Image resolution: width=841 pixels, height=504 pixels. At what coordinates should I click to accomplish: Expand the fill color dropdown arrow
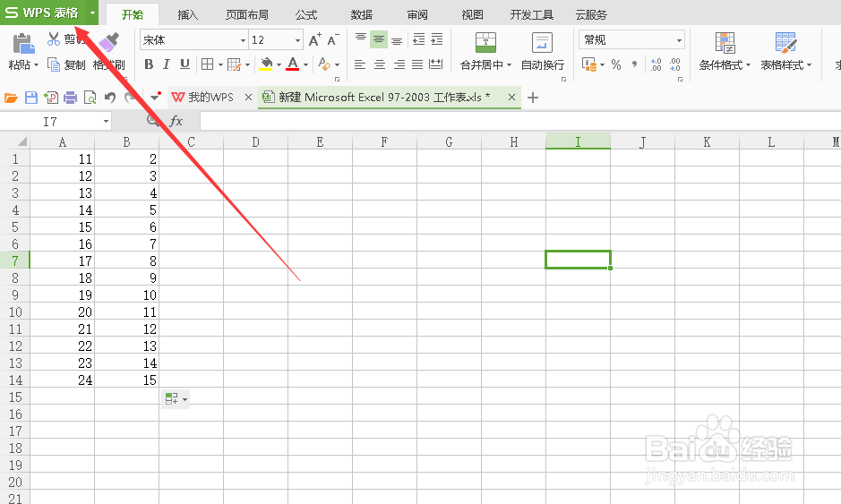pos(279,64)
